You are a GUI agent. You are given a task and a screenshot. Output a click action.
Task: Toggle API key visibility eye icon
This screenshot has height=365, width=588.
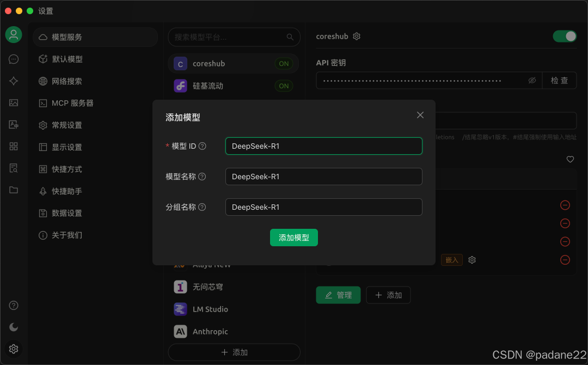pos(532,81)
